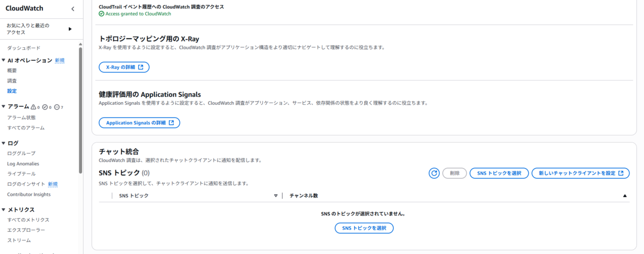Click the 新規 badge next to ログのインサイト

pyautogui.click(x=53, y=184)
